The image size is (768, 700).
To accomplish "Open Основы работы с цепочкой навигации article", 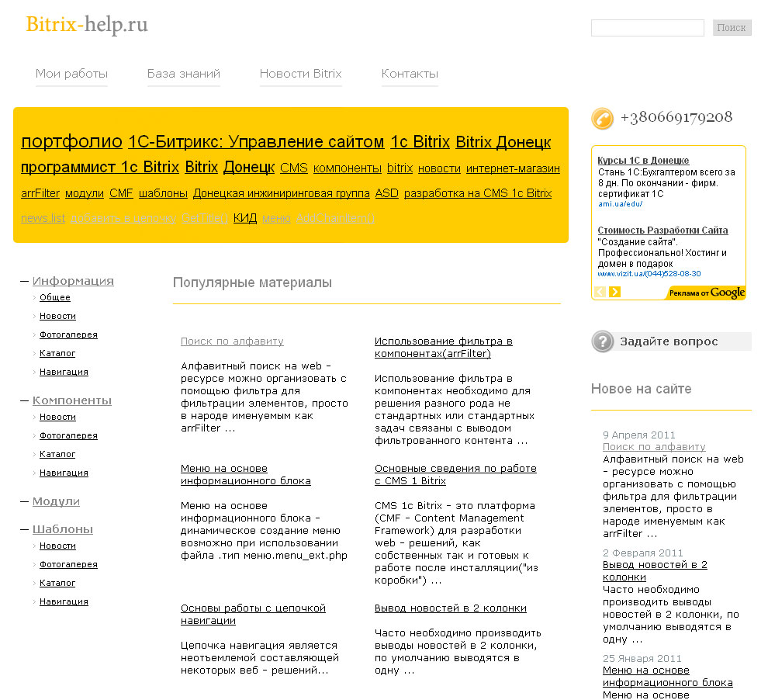I will pyautogui.click(x=253, y=615).
